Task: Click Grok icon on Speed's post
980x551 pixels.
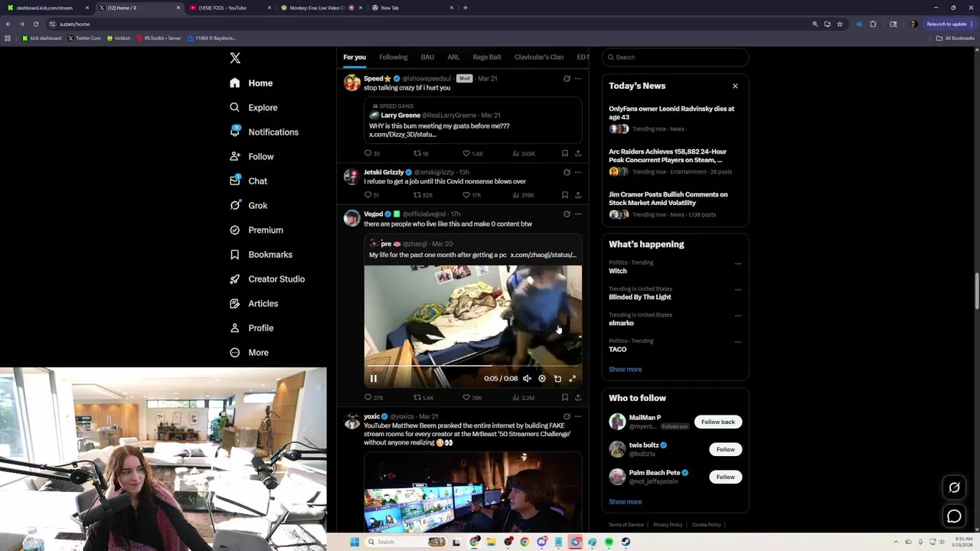Action: click(x=567, y=78)
